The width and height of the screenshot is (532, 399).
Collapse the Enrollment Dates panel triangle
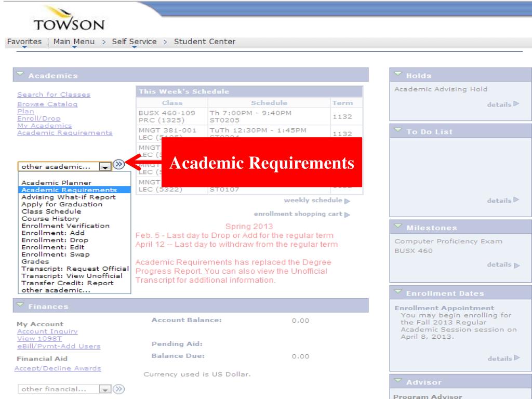398,292
